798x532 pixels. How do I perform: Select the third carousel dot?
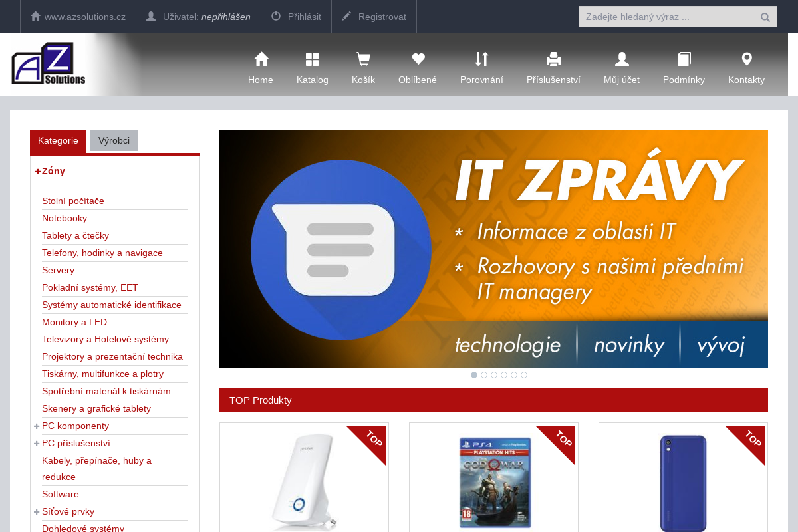pos(493,374)
